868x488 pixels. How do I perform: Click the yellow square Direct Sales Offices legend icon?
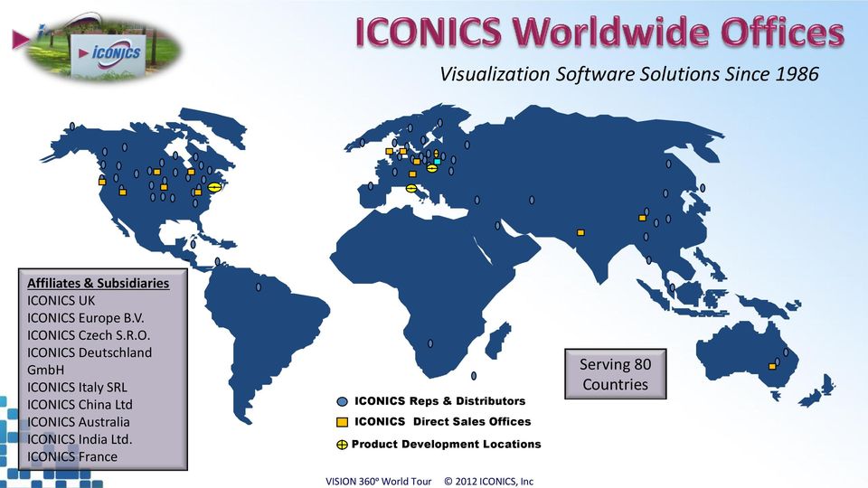342,422
